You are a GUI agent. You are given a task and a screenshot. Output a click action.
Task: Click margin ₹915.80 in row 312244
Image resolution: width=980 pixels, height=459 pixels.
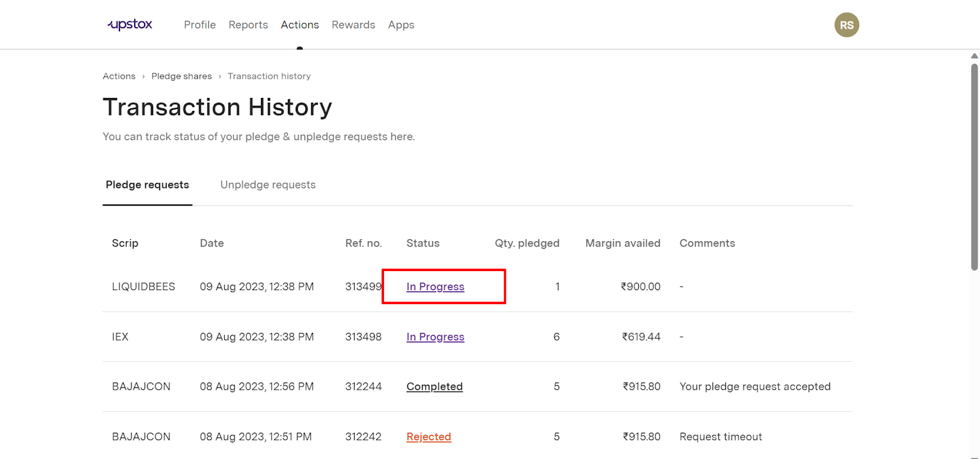click(x=642, y=386)
